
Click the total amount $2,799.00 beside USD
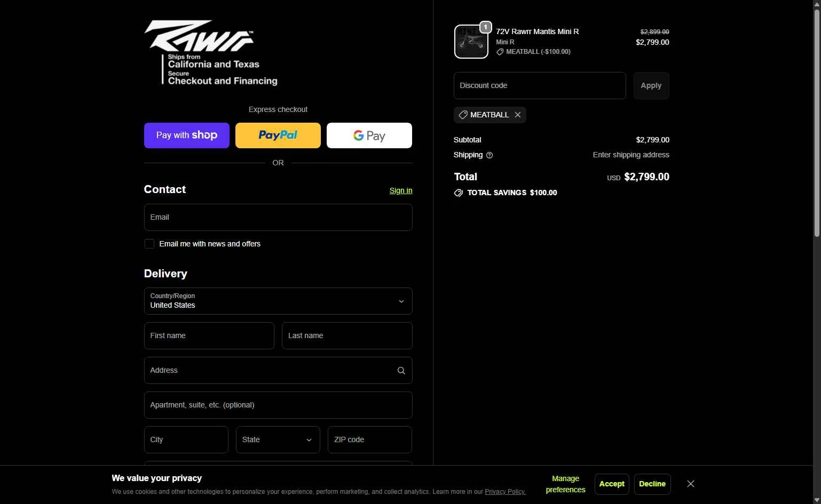646,177
